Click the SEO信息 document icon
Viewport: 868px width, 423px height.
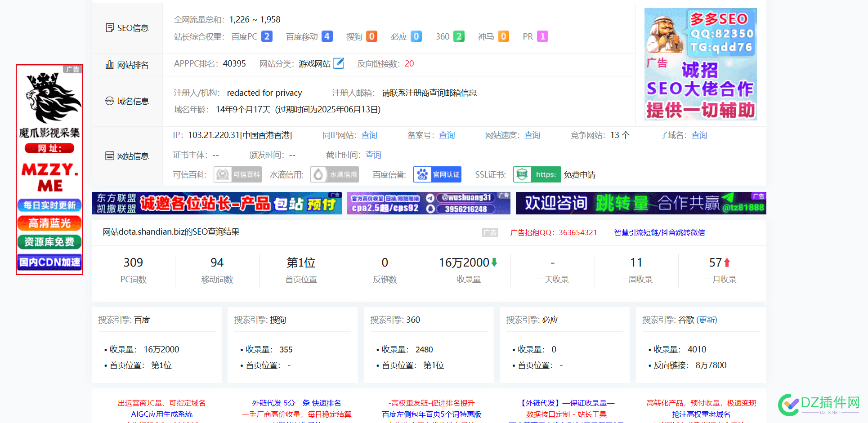[x=110, y=28]
